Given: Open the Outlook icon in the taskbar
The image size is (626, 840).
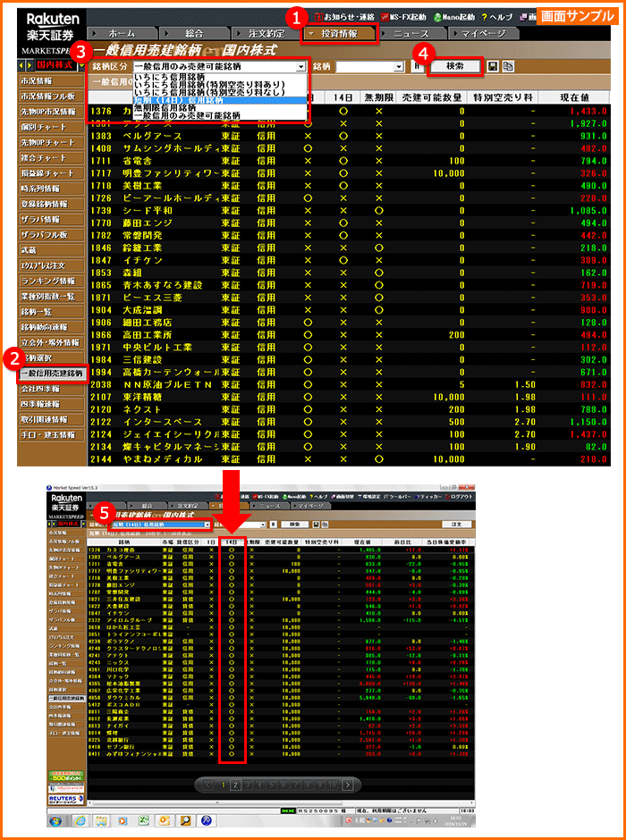Looking at the screenshot, I should click(x=165, y=820).
